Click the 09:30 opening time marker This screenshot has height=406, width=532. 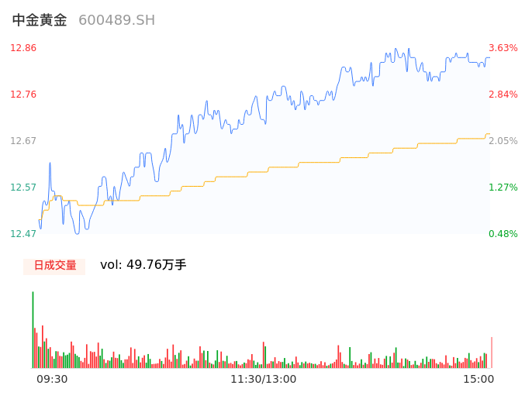[52, 379]
